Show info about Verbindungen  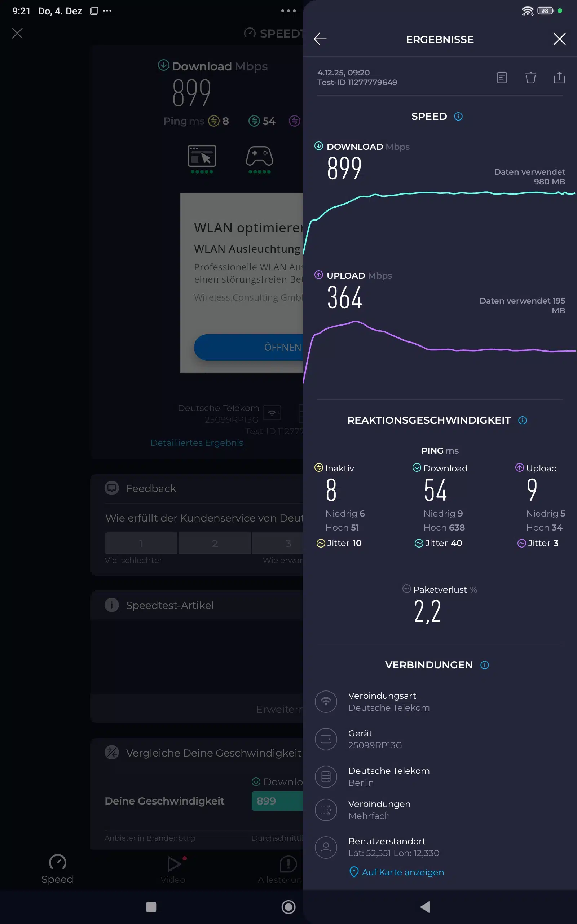[485, 665]
